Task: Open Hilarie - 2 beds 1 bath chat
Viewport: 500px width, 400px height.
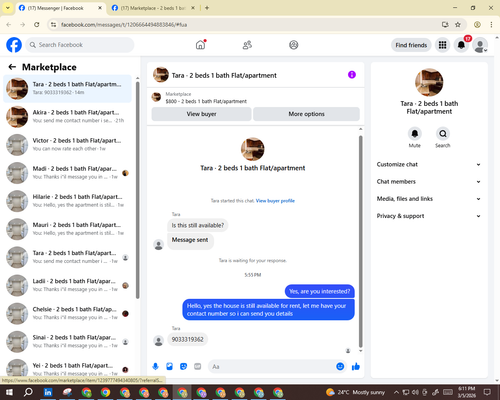Action: pyautogui.click(x=67, y=201)
